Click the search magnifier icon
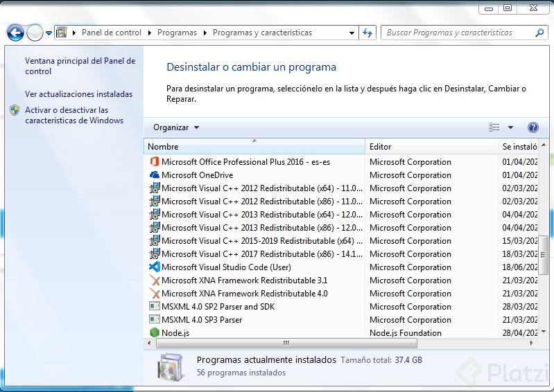This screenshot has height=392, width=554. [x=539, y=33]
